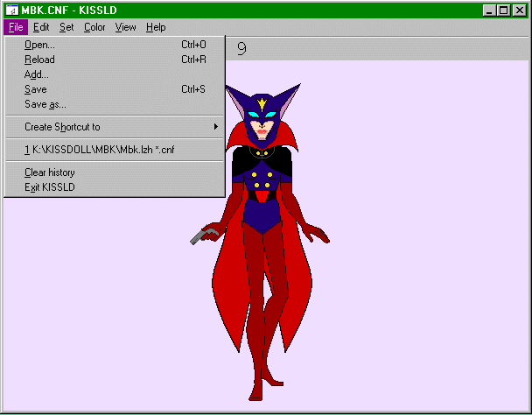The height and width of the screenshot is (415, 532).
Task: Select set number 9 in the toolbar
Action: pyautogui.click(x=241, y=49)
